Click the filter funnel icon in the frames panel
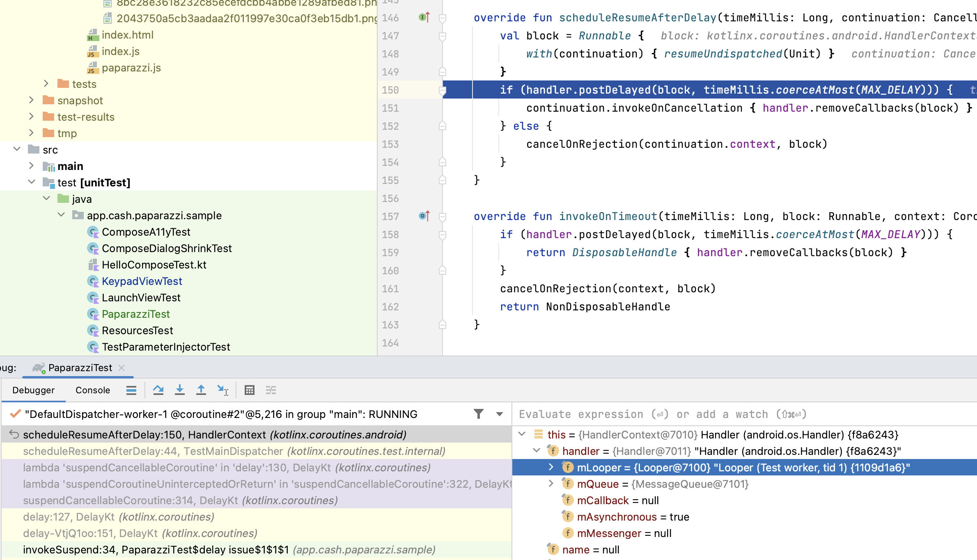Screen dimensions: 977x560 pos(478,414)
